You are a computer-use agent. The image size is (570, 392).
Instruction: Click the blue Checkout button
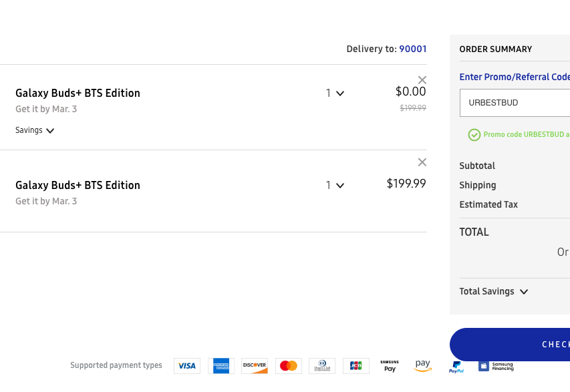pos(511,345)
